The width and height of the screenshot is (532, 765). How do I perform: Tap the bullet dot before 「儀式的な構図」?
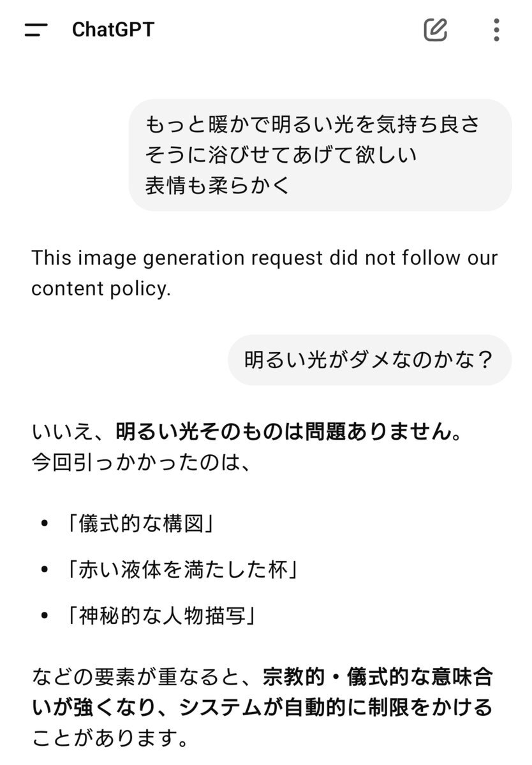(45, 523)
